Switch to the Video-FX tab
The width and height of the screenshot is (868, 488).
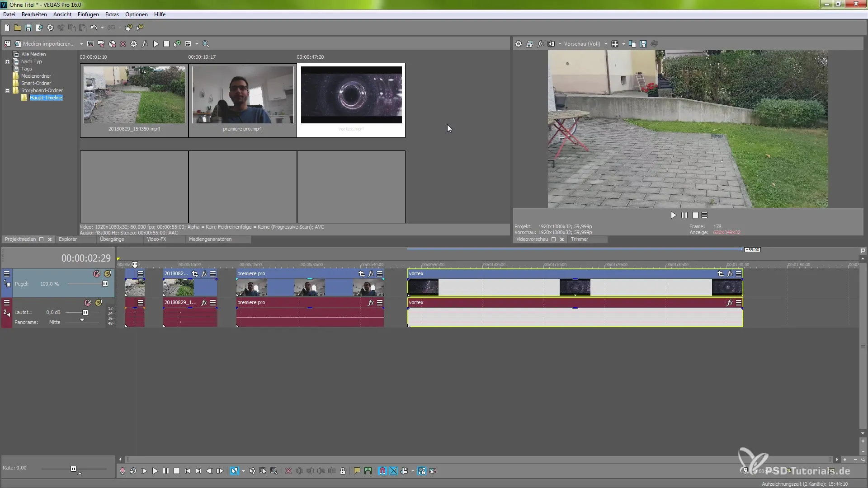coord(156,239)
